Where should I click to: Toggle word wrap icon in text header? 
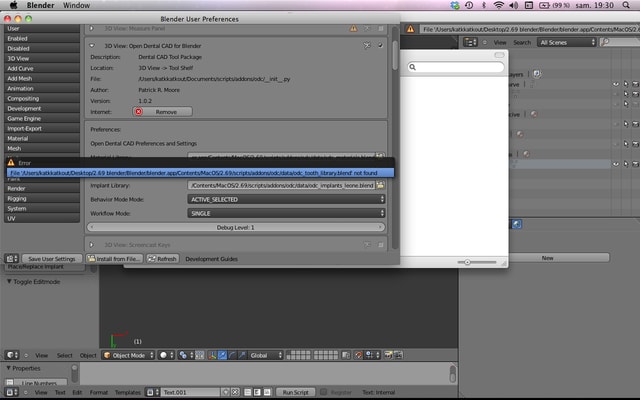coord(257,392)
